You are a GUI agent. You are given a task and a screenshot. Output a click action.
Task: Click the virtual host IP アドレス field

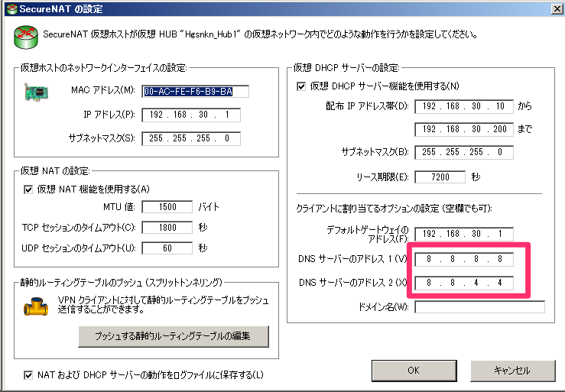191,115
